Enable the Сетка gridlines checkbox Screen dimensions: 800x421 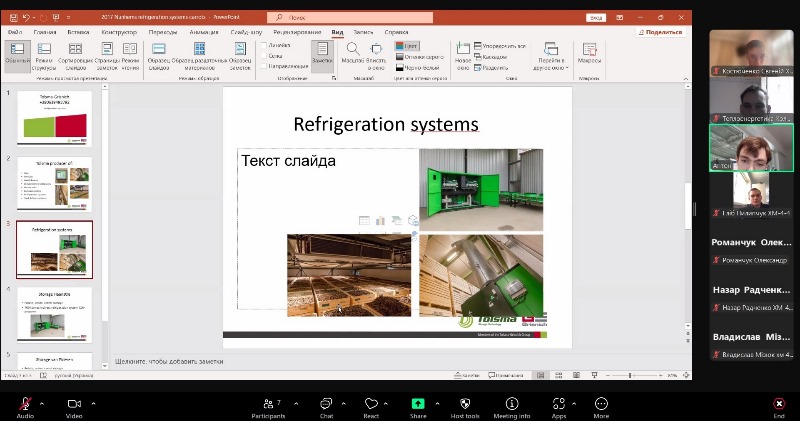264,56
